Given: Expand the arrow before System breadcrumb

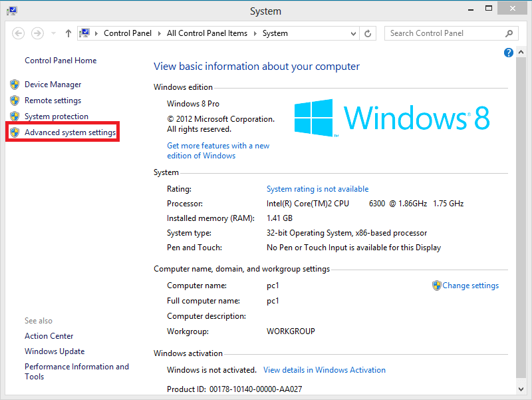Looking at the screenshot, I should [x=255, y=33].
